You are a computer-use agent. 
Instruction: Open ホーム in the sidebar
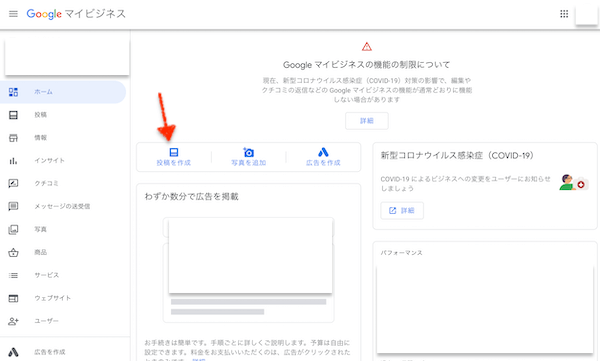click(63, 92)
